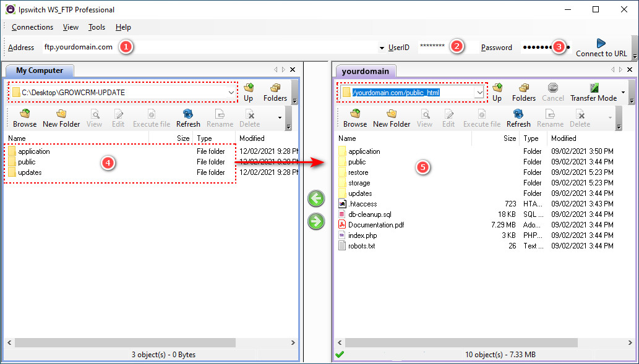This screenshot has height=364, width=639.
Task: Select yourdomain tab
Action: point(366,71)
